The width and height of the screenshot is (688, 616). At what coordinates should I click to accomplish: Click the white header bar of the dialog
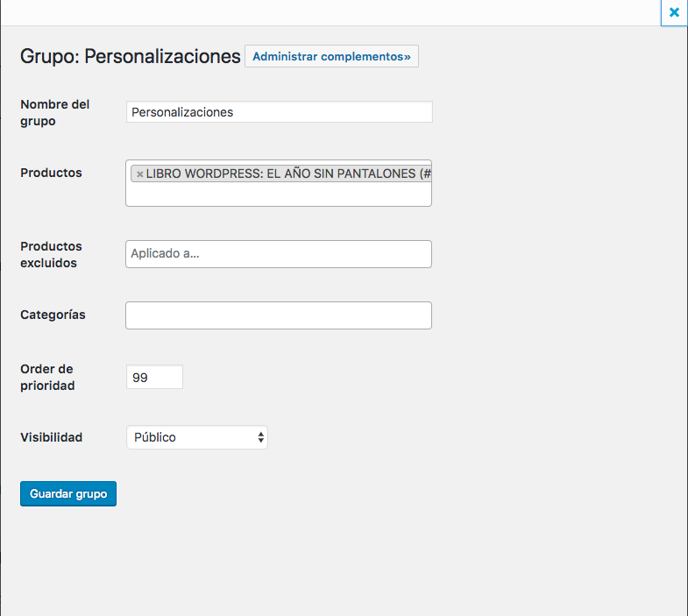333,12
